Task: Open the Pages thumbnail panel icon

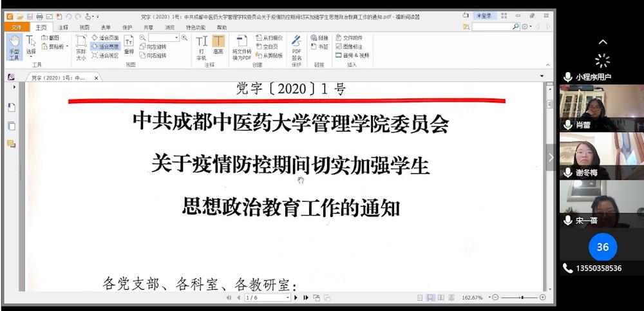Action: tap(12, 126)
